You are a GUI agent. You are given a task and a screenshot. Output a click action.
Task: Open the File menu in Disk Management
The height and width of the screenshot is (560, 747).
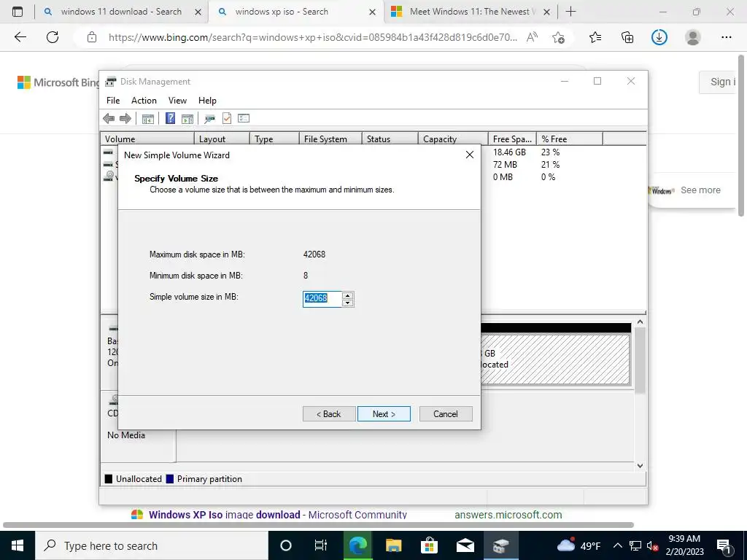click(113, 101)
